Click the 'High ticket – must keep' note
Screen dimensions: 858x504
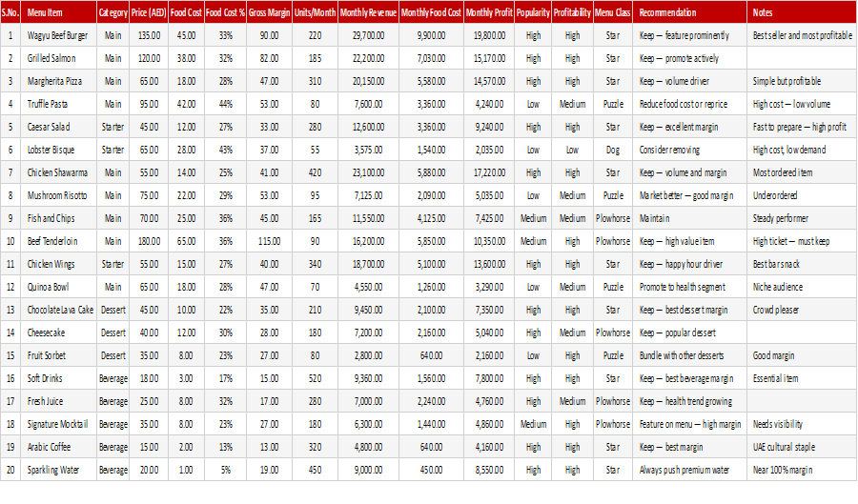click(802, 241)
